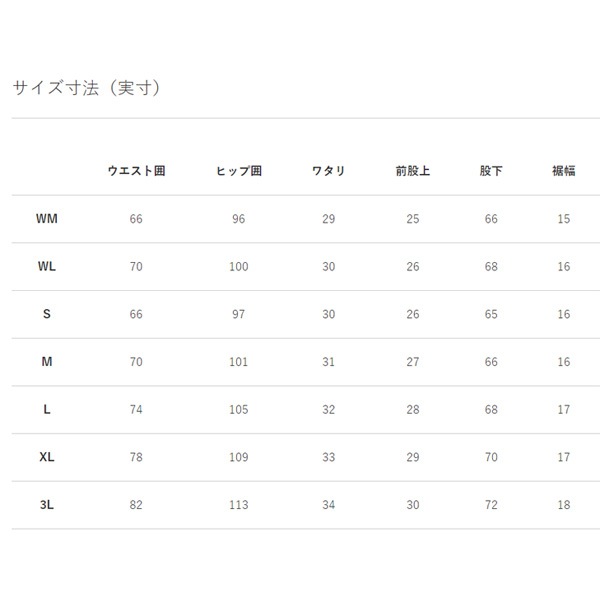The height and width of the screenshot is (600, 600).
Task: Click the XL size row label
Action: click(x=46, y=457)
